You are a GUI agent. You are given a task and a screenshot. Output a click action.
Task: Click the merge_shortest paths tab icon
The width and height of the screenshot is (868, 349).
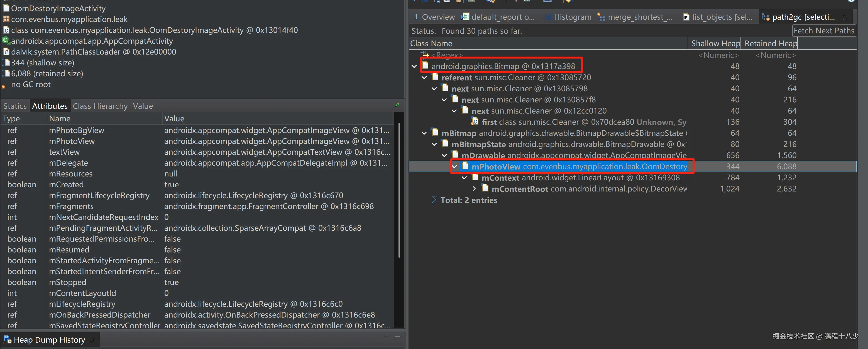tap(601, 17)
